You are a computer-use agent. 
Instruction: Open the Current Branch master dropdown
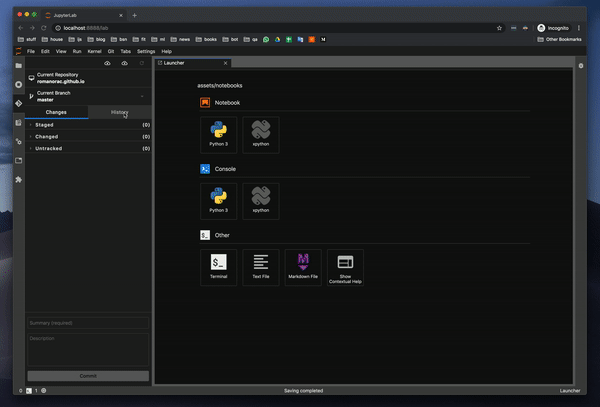click(x=88, y=96)
